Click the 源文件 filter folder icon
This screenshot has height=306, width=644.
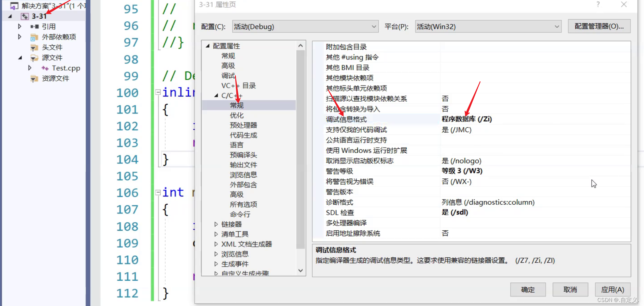click(x=34, y=58)
